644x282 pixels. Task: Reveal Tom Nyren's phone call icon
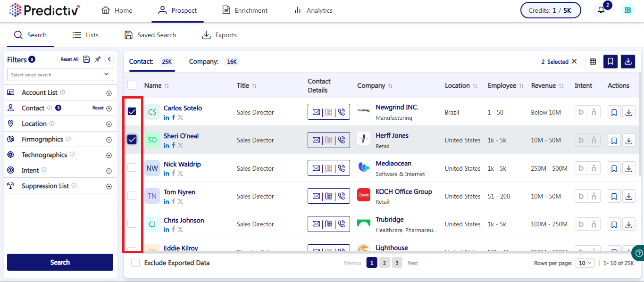coord(342,196)
